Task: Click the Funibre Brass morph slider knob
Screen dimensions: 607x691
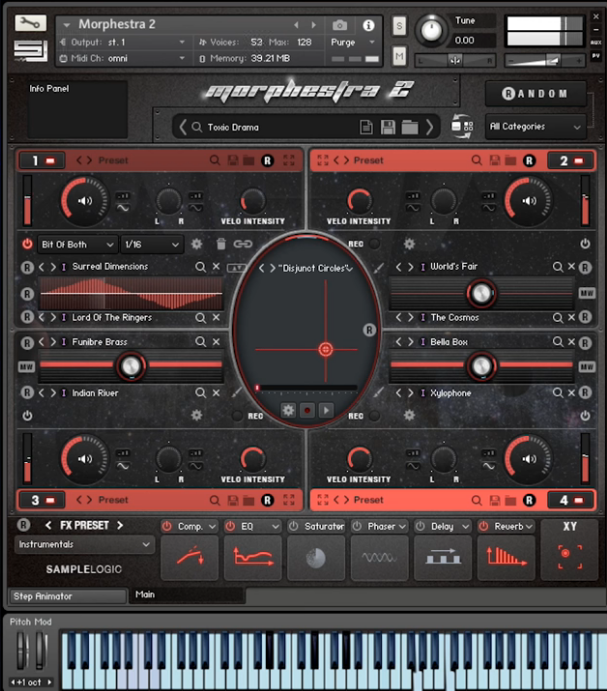Action: point(131,366)
